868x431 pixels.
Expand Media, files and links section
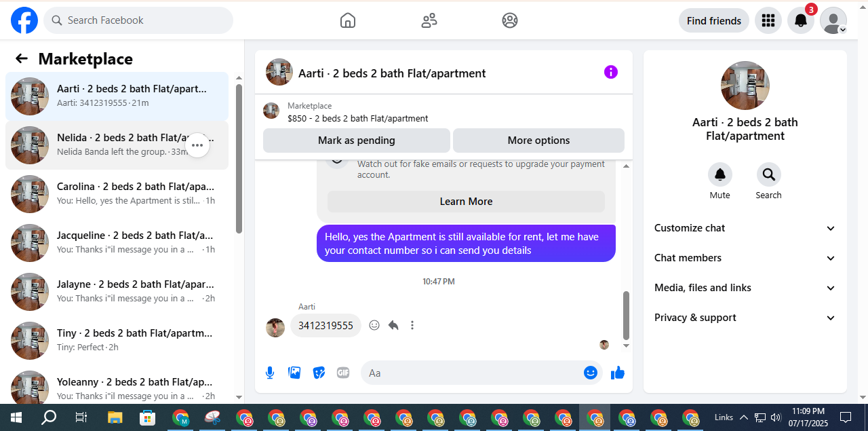[x=745, y=288]
